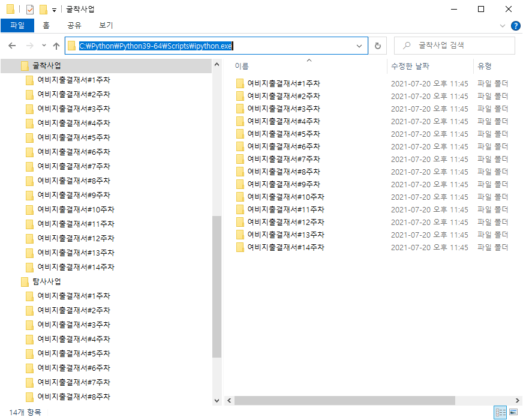Select 여비지출결재서#11주차 folder icon in file list

pos(240,209)
